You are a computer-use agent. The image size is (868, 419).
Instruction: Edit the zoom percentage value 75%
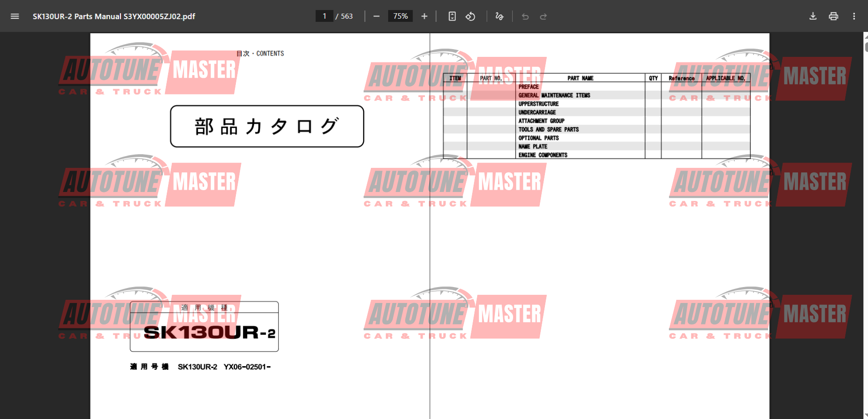[400, 16]
